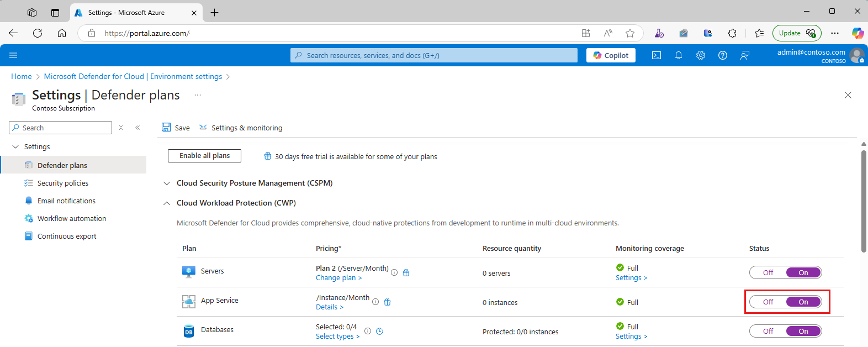Screen dimensions: 868x347
Task: Open the Help question mark icon
Action: point(723,55)
